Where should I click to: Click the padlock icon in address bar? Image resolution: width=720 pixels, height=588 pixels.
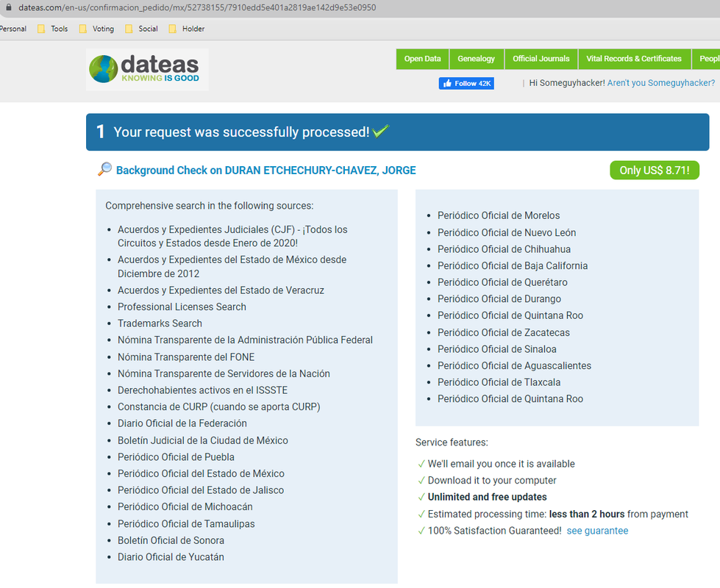coord(8,7)
